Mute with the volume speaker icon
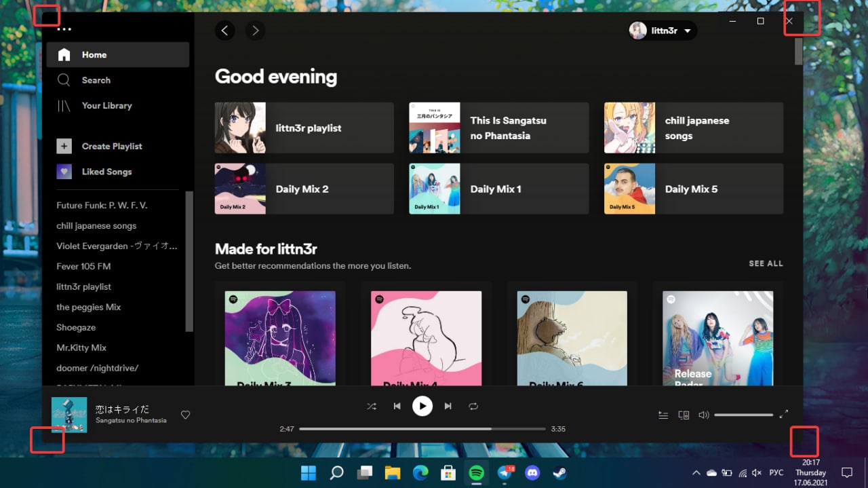The width and height of the screenshot is (868, 488). tap(704, 415)
